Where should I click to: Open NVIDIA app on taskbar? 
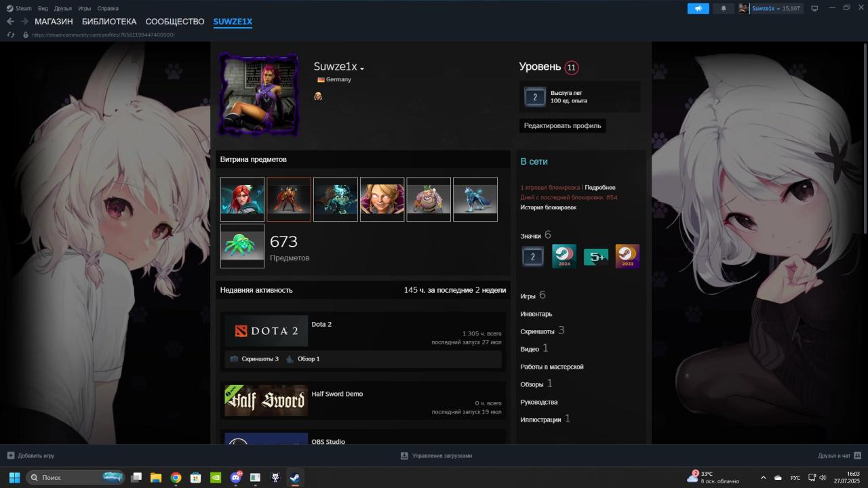[x=215, y=477]
